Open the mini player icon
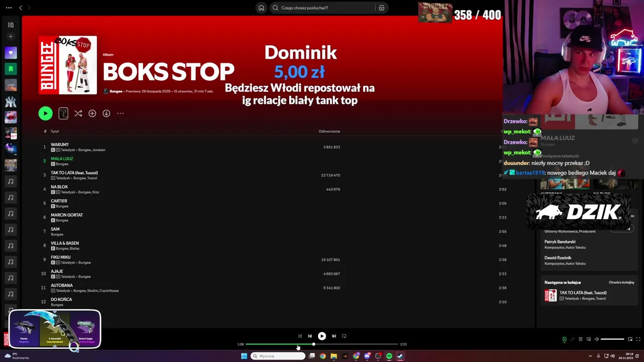The height and width of the screenshot is (362, 644). click(630, 339)
